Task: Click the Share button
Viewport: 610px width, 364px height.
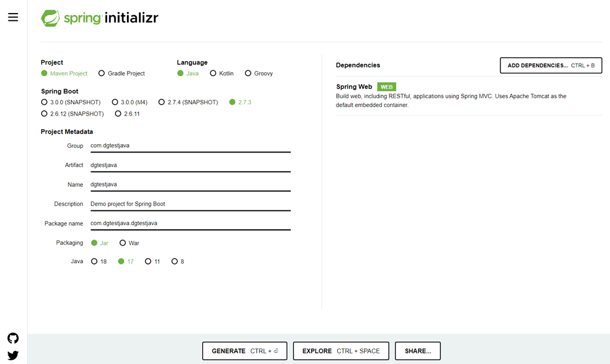Action: (418, 351)
